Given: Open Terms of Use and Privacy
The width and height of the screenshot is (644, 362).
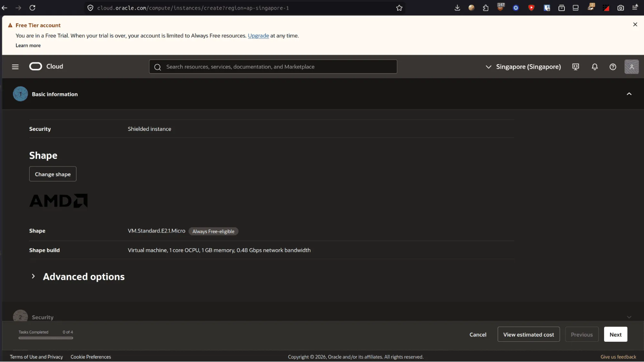Looking at the screenshot, I should (36, 357).
